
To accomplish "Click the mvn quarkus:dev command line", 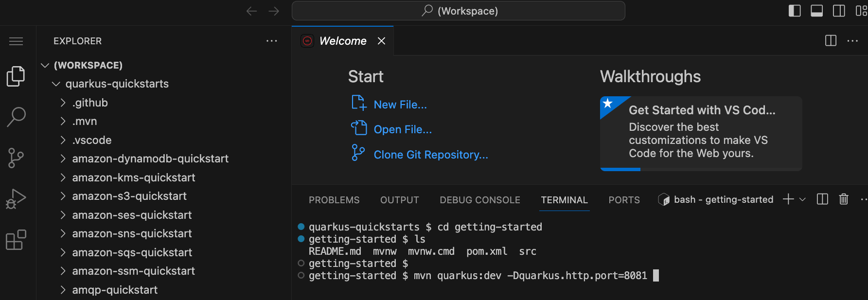I will coord(531,276).
